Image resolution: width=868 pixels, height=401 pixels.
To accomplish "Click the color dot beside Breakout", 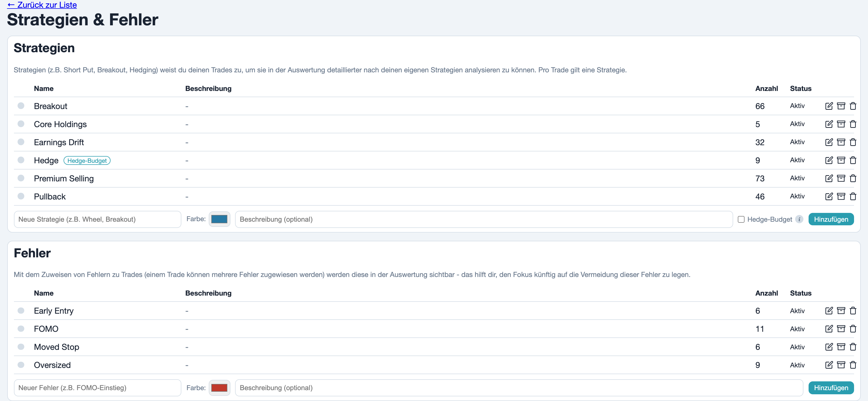I will click(21, 106).
